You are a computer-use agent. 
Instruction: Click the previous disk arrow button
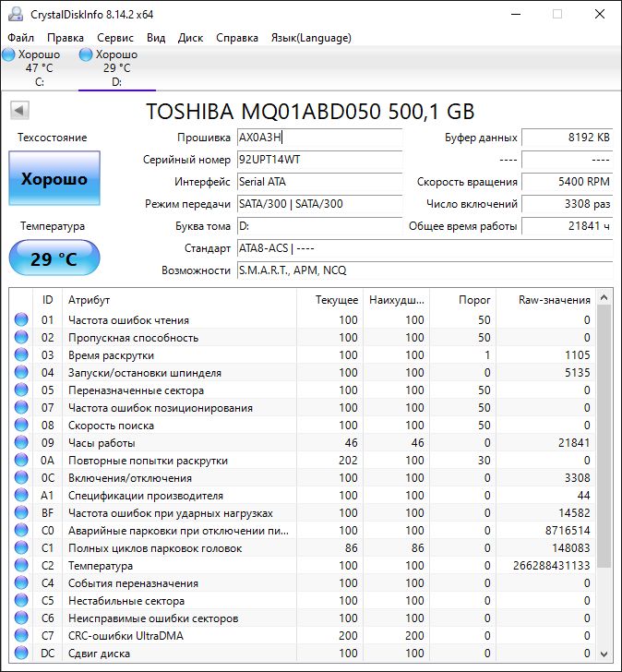pyautogui.click(x=18, y=111)
